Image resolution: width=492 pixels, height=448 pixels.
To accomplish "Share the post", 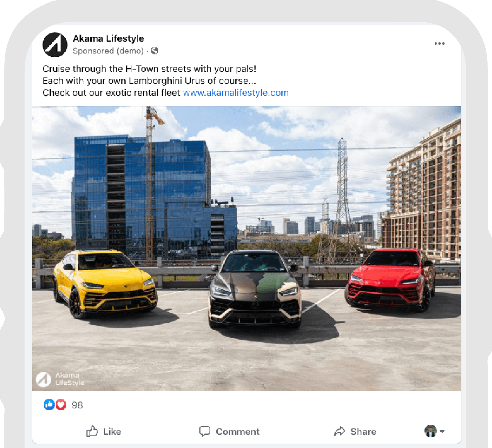I will click(x=355, y=431).
